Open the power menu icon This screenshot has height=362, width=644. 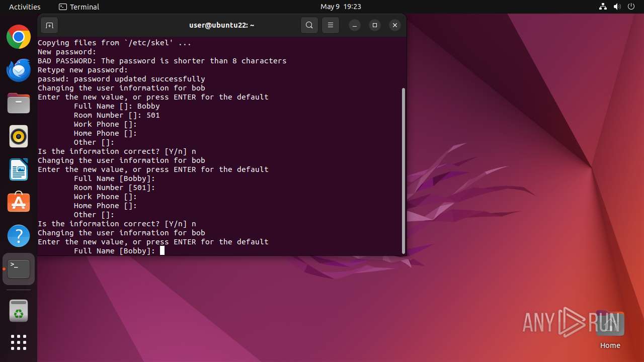tap(631, 7)
